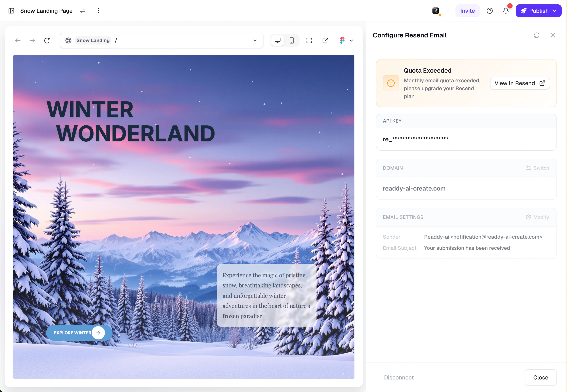Image resolution: width=567 pixels, height=392 pixels.
Task: Click the project switch arrows icon
Action: point(82,11)
